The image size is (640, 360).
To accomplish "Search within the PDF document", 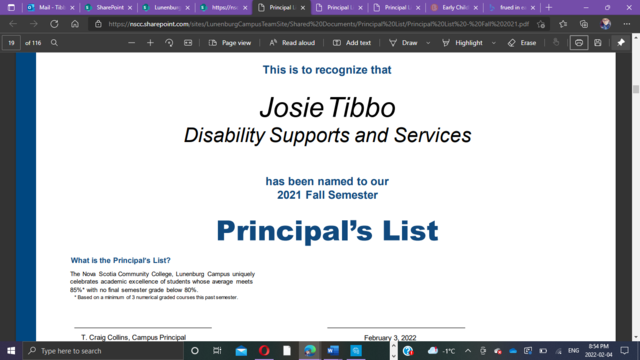I will click(54, 43).
